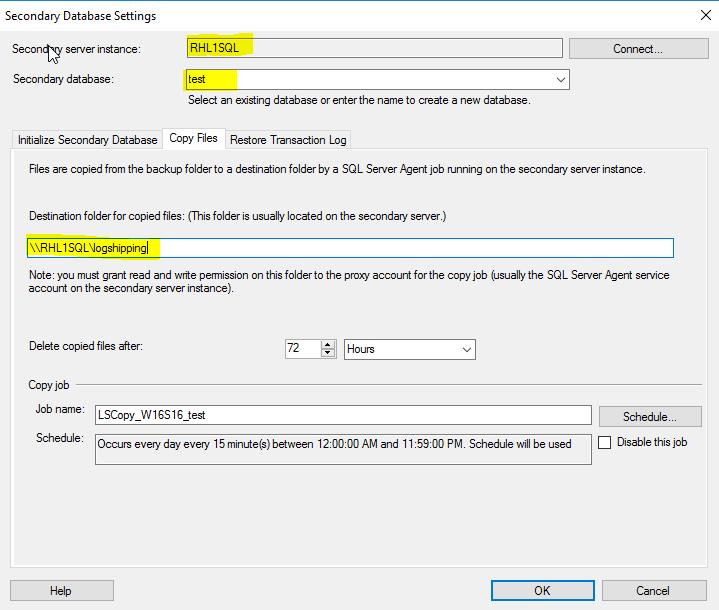The height and width of the screenshot is (610, 719).
Task: Click the 'Destination folder for copied files' label
Action: pyautogui.click(x=238, y=216)
